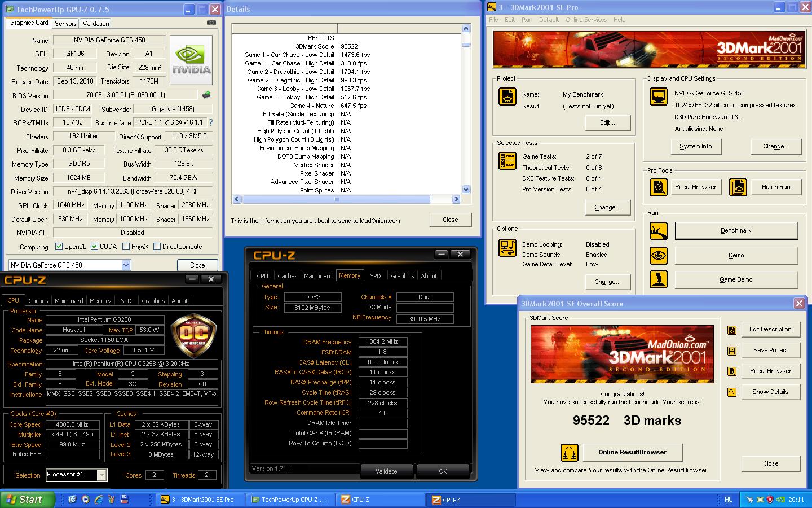Click OK in the CPU-Z Memory window
This screenshot has width=812, height=508.
click(443, 471)
